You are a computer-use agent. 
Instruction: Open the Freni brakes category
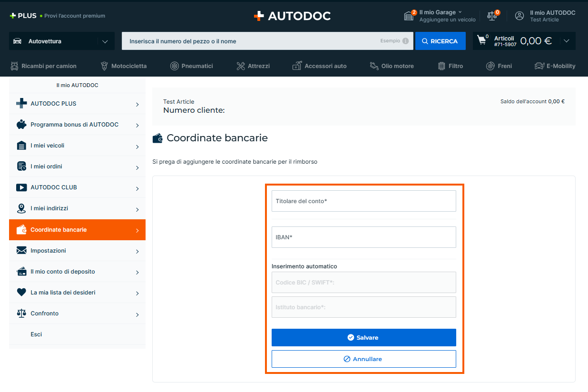coord(499,66)
